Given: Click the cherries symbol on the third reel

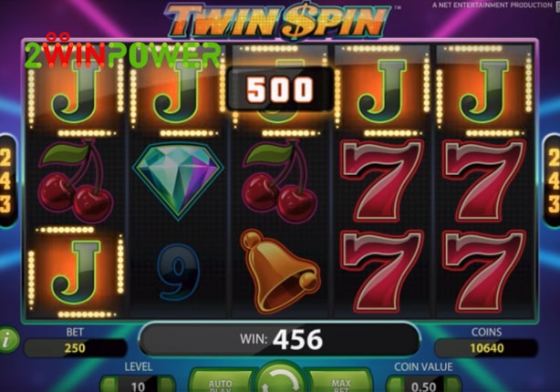Looking at the screenshot, I should [x=280, y=181].
